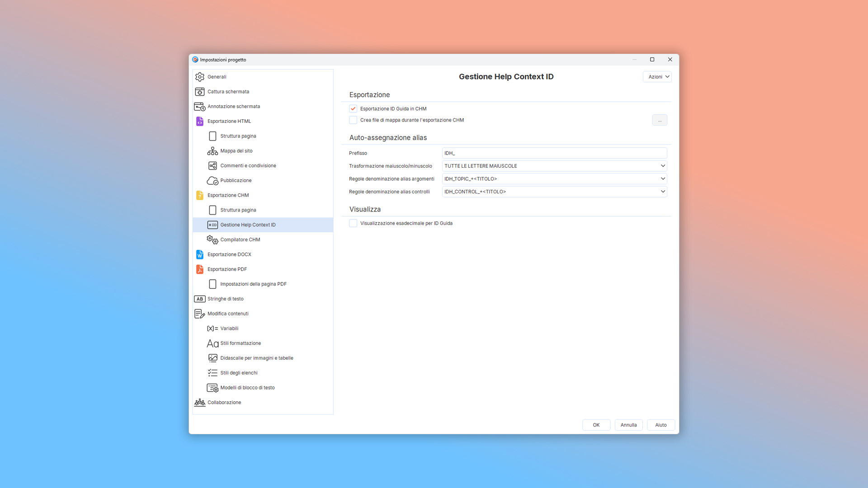Select Collaborazione in the sidebar
This screenshot has height=488, width=868.
point(224,403)
